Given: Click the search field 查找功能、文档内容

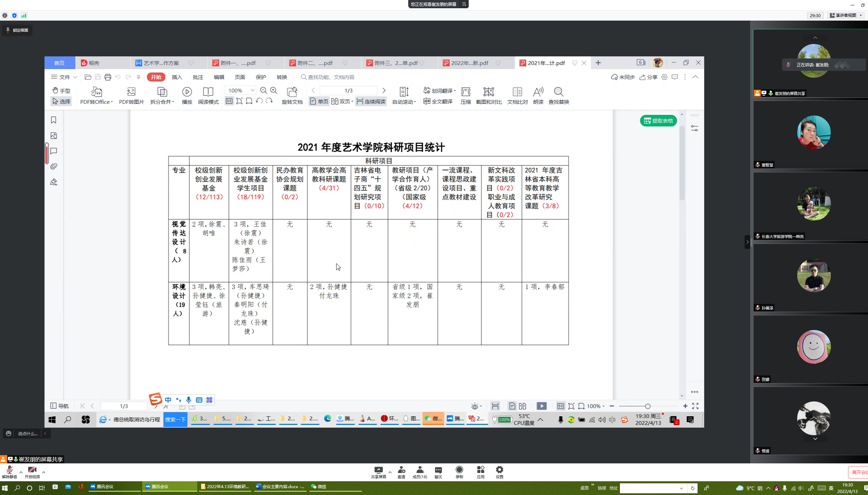Looking at the screenshot, I should coord(328,77).
